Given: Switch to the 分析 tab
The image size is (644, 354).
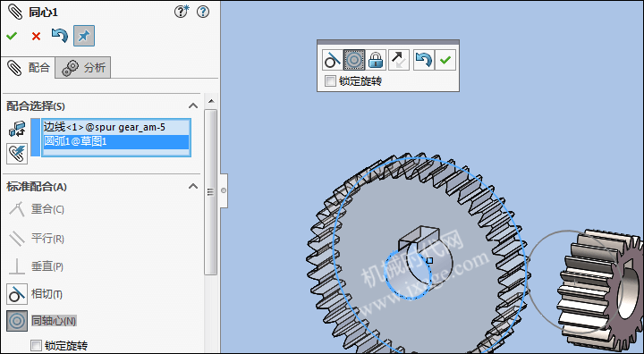Looking at the screenshot, I should pyautogui.click(x=83, y=67).
